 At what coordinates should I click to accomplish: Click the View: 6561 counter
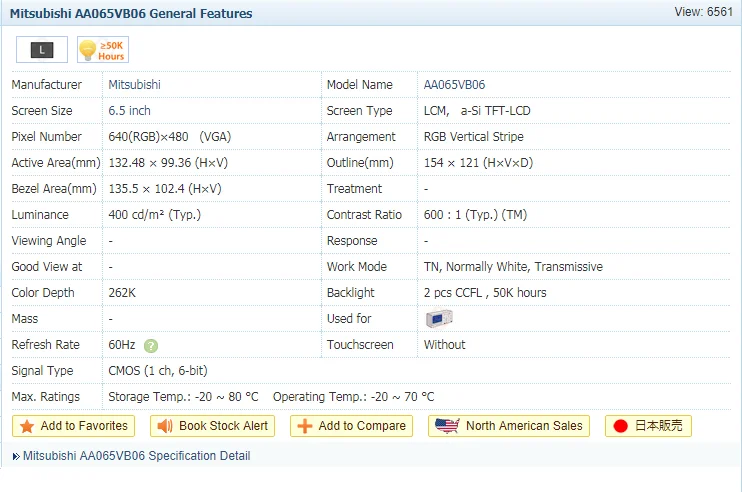704,12
